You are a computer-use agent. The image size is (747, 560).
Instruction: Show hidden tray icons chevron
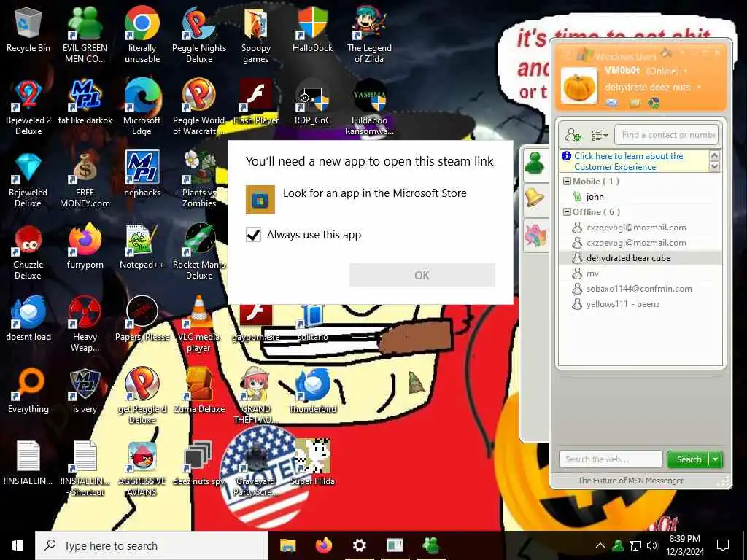click(x=600, y=545)
